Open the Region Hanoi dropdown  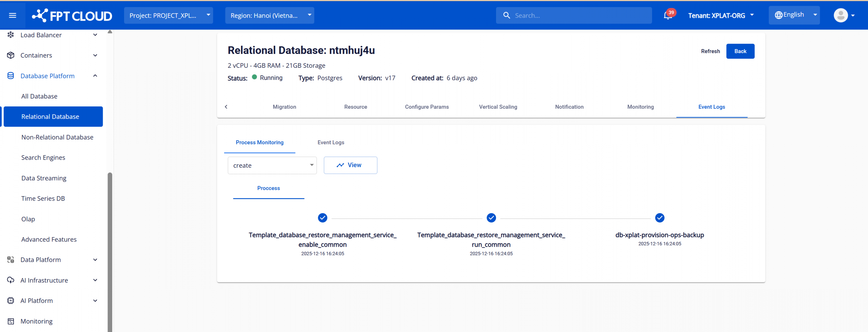point(270,16)
